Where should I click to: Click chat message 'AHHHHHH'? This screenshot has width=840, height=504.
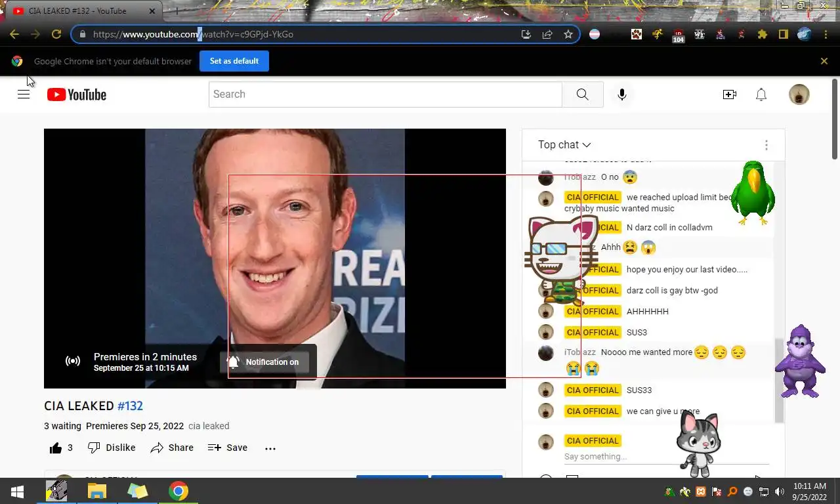coord(648,312)
